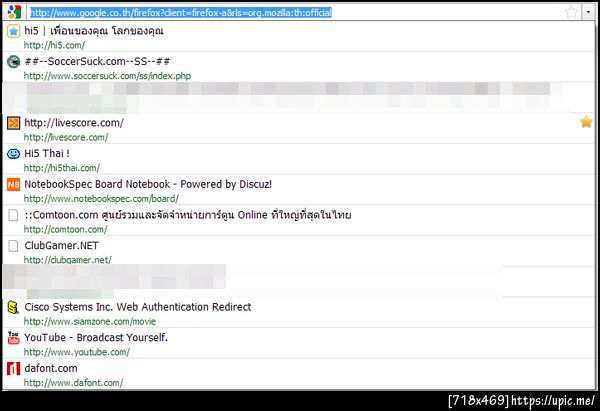Collapse the address bar history dropdown arrow
This screenshot has height=411, width=600.
(x=588, y=12)
